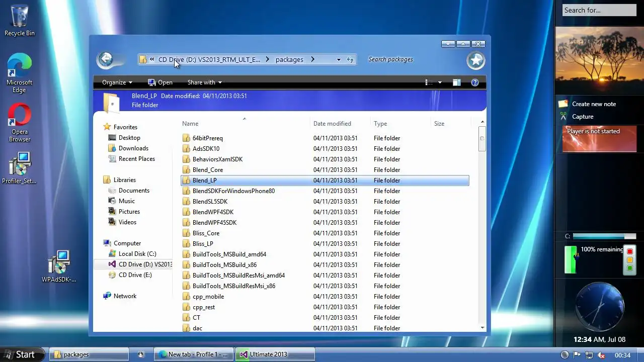This screenshot has height=362, width=644.
Task: Select the BlendSL5SDK folder icon
Action: coord(186,201)
